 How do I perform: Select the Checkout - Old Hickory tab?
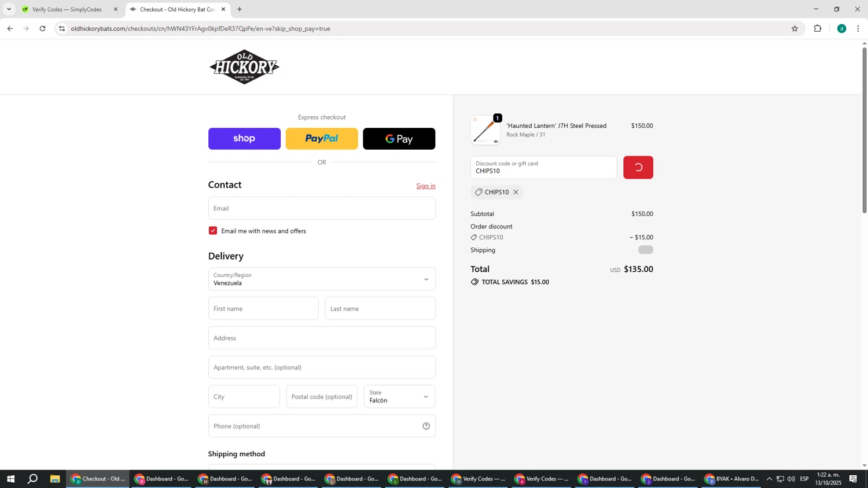(177, 9)
